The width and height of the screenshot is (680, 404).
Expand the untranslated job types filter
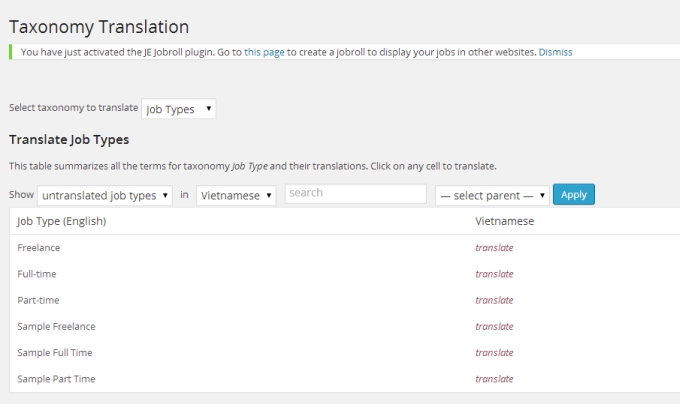point(105,195)
